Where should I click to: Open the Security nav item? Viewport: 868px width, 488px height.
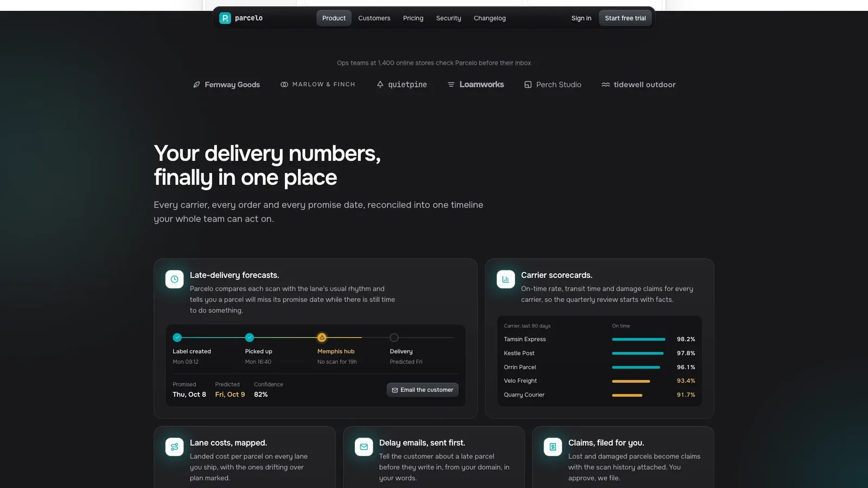(449, 18)
